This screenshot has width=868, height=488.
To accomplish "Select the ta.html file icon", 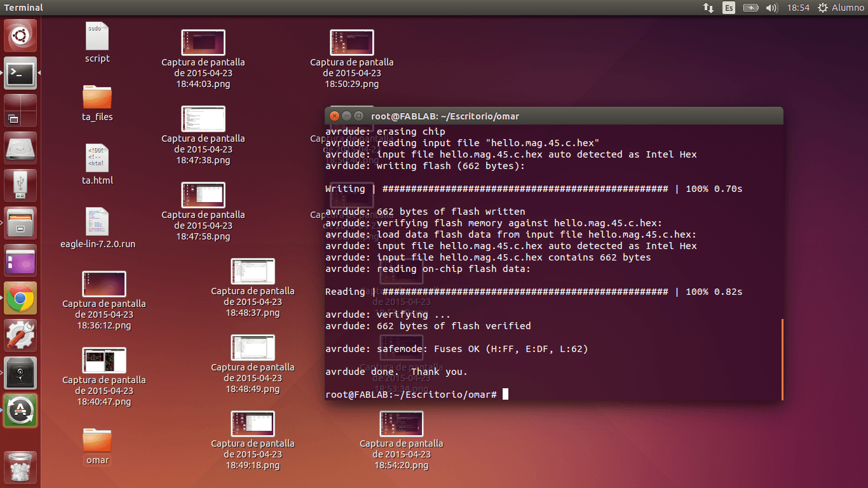I will pyautogui.click(x=97, y=165).
